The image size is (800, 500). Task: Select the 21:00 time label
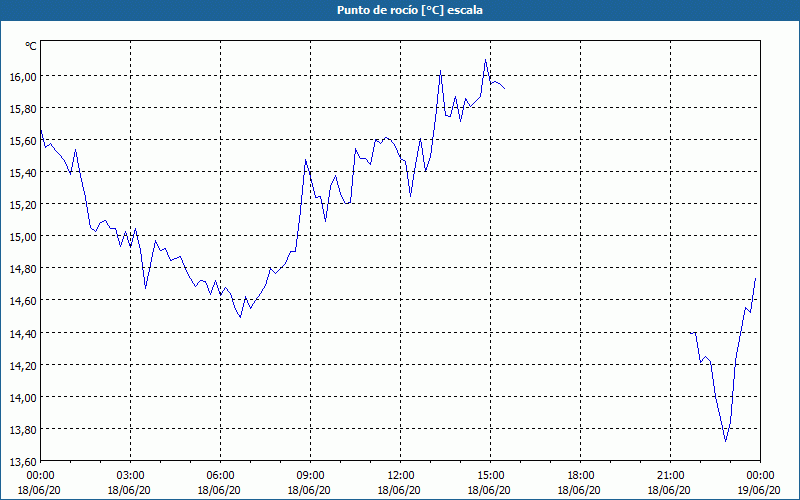[x=670, y=476]
